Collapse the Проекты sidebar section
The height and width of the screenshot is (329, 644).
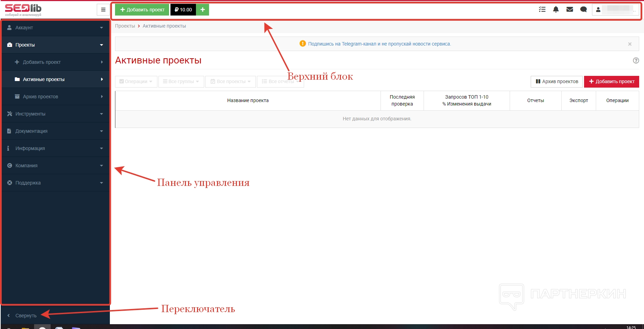tap(55, 45)
